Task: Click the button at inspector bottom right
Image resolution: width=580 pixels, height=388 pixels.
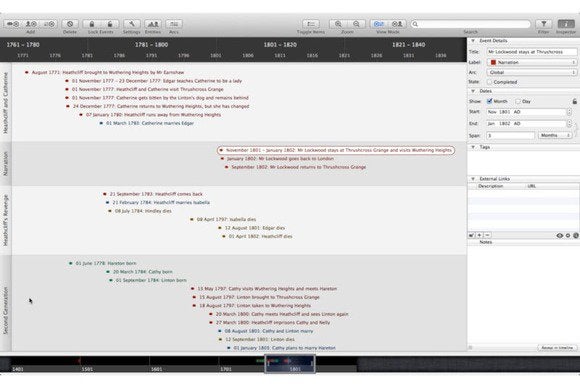Action: pos(557,348)
